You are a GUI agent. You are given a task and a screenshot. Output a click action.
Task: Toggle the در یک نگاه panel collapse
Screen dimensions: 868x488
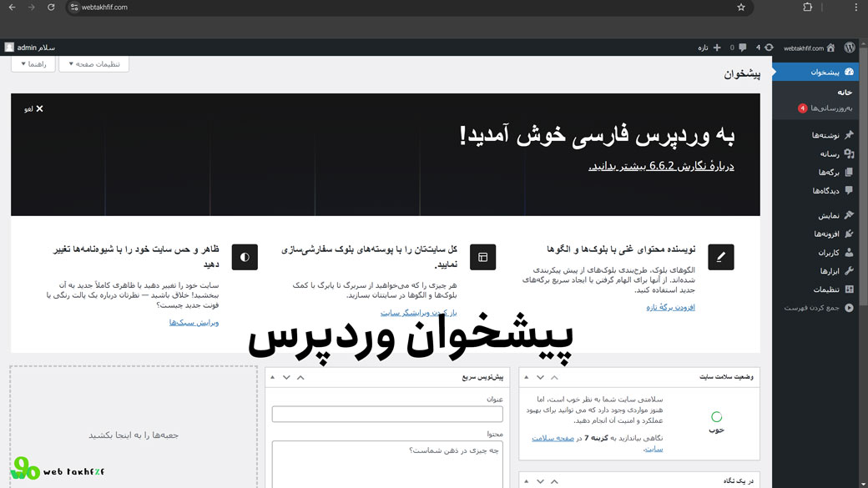point(527,481)
